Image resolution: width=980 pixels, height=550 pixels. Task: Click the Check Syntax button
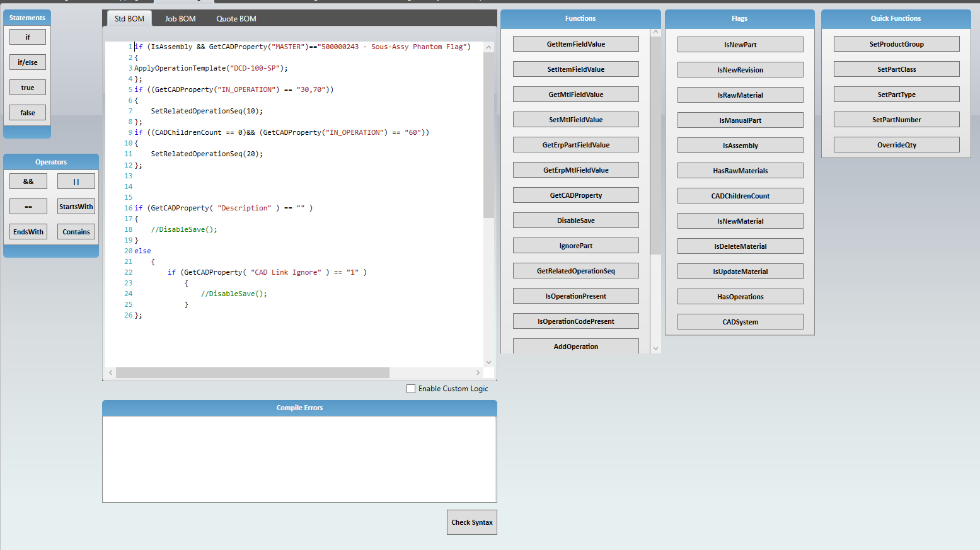point(471,522)
